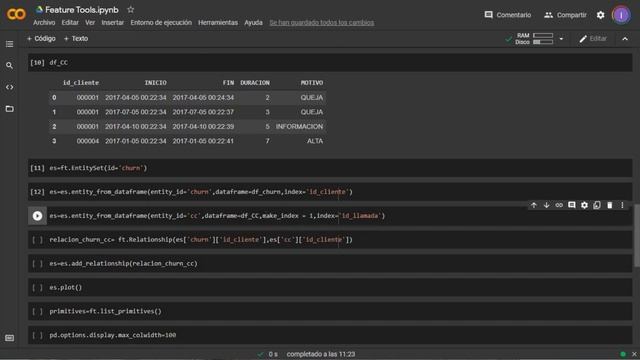Click the FIN column header
This screenshot has width=640, height=360.
229,83
